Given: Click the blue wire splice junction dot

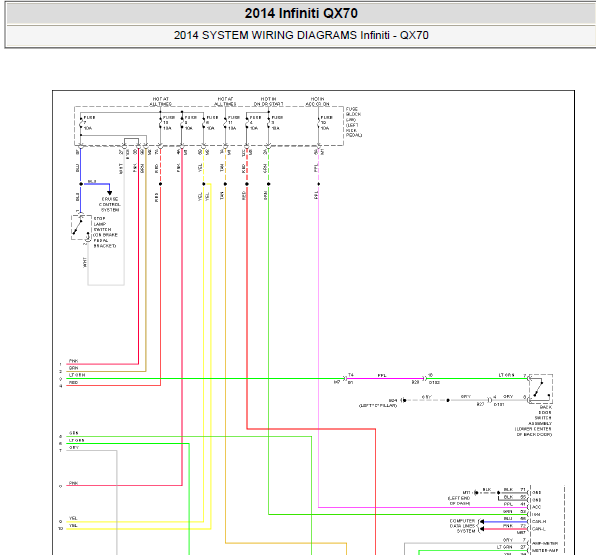Looking at the screenshot, I should click(81, 184).
